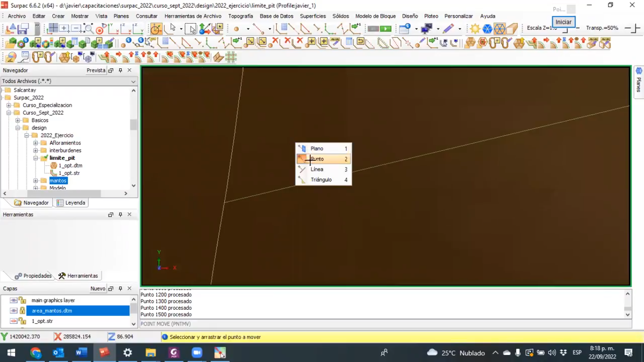Click the green play arrow icon
The height and width of the screenshot is (362, 644).
coord(386,29)
